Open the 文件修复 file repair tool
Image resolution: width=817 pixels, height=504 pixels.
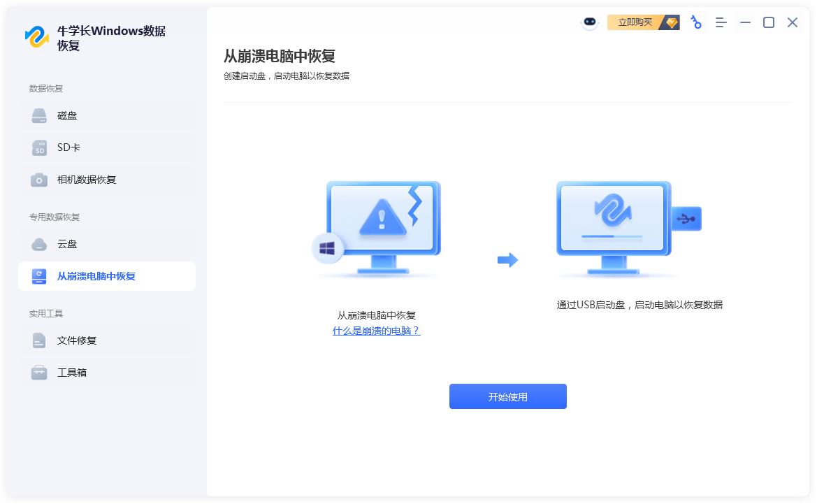pos(76,341)
